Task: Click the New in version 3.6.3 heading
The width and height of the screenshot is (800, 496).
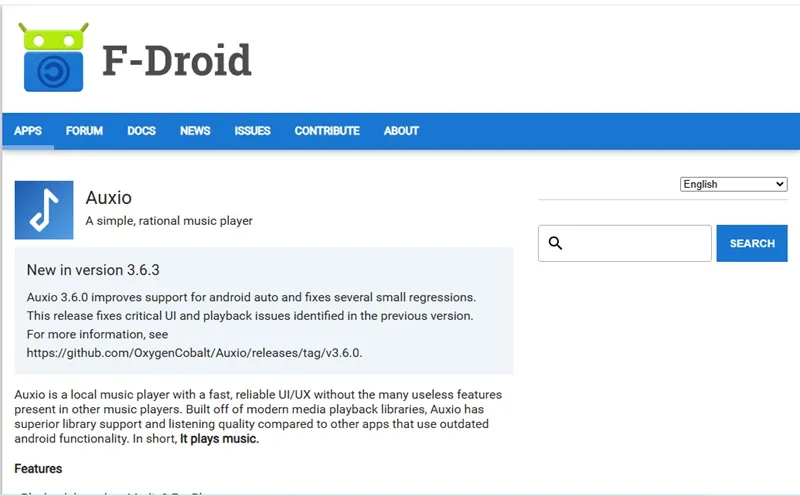Action: [x=93, y=270]
